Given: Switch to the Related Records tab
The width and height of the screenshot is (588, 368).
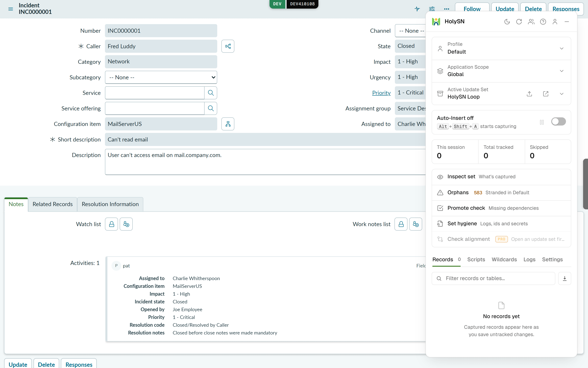Looking at the screenshot, I should (x=52, y=204).
